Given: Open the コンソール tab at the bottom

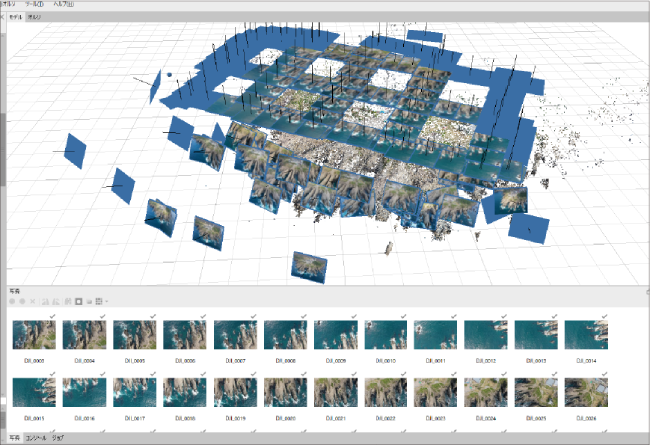Looking at the screenshot, I should [37, 438].
